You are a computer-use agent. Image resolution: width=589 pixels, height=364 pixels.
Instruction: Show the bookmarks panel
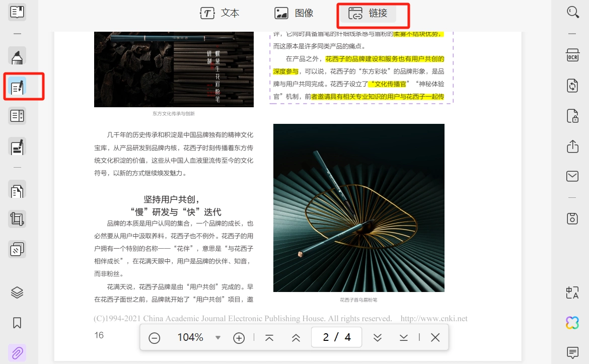[17, 323]
